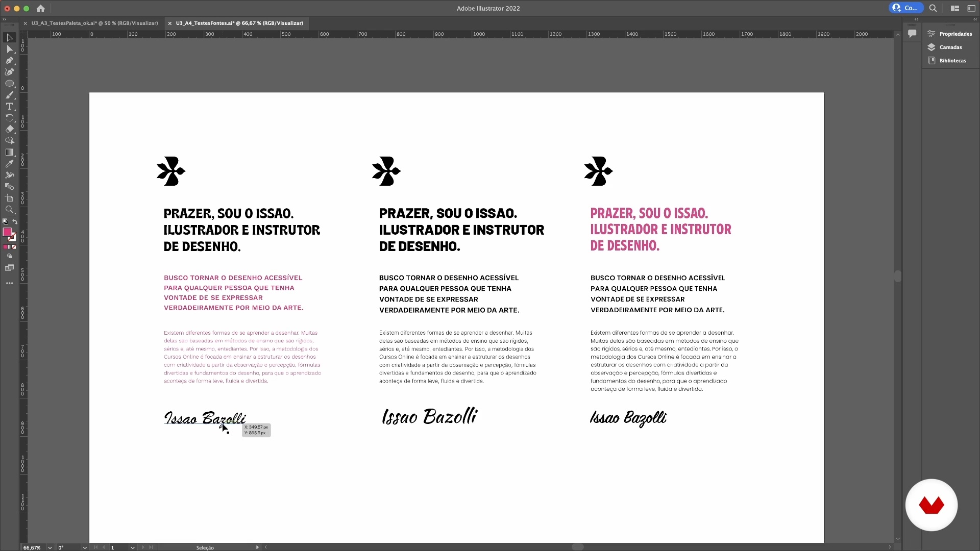The height and width of the screenshot is (551, 980).
Task: Open Drawing Mode options icon
Action: [9, 256]
